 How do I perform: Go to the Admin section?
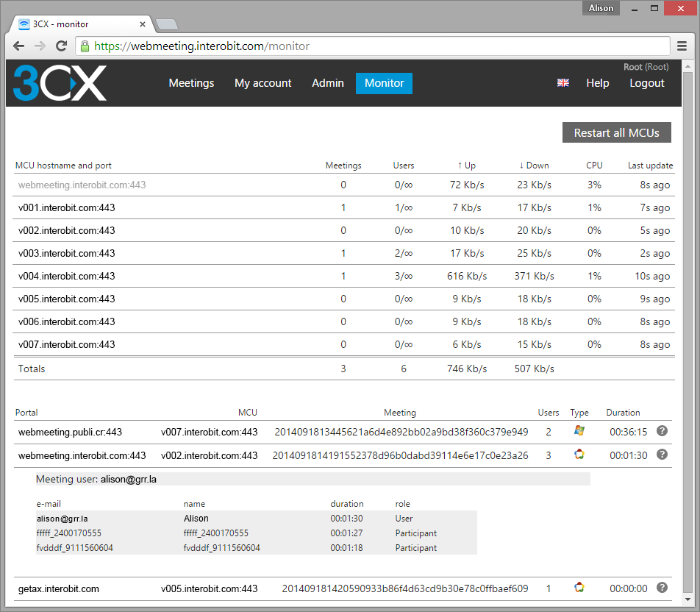pyautogui.click(x=328, y=83)
